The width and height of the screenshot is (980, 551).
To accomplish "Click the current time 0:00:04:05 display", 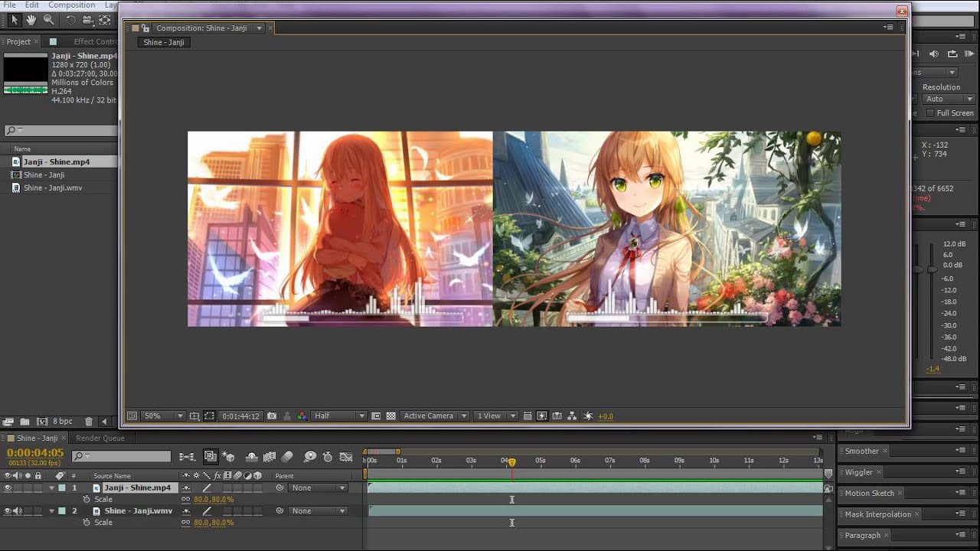I will [35, 453].
